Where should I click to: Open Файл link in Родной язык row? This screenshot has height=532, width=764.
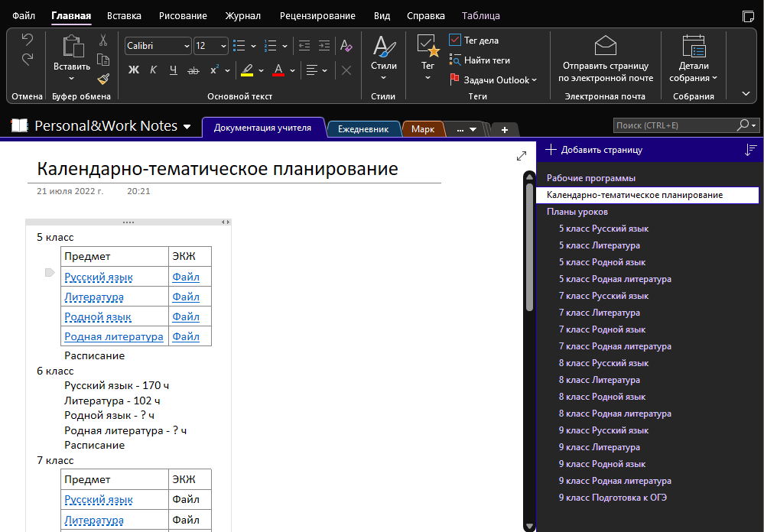click(x=186, y=316)
